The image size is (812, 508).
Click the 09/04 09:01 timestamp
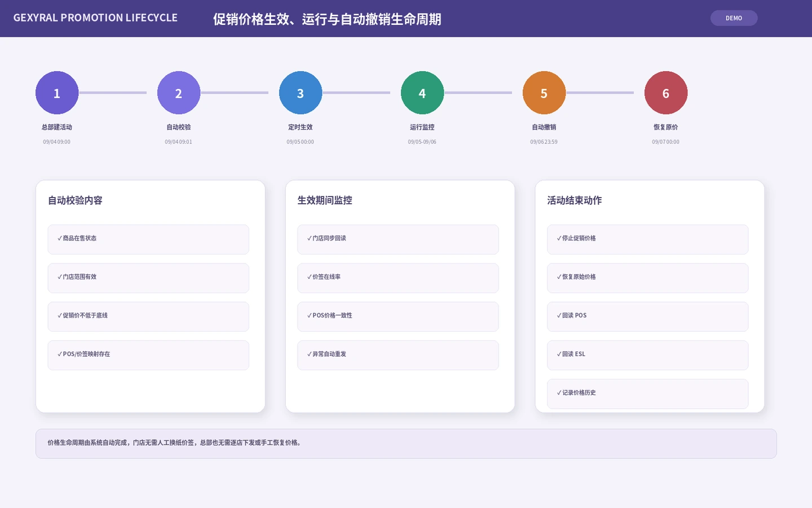tap(179, 142)
